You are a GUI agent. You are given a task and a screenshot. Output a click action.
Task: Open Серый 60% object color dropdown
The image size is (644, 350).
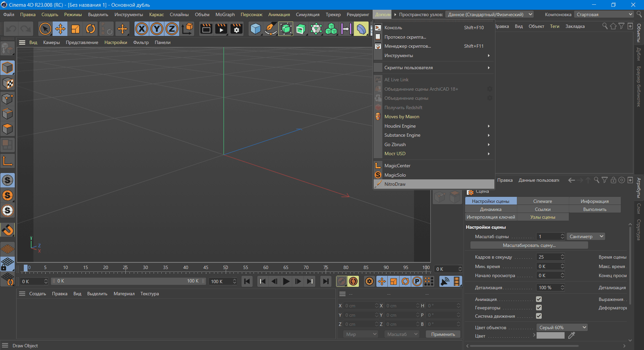pos(562,327)
